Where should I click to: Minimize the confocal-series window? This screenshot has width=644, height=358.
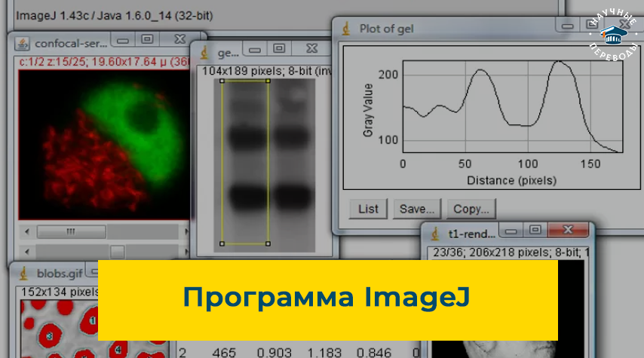point(123,41)
